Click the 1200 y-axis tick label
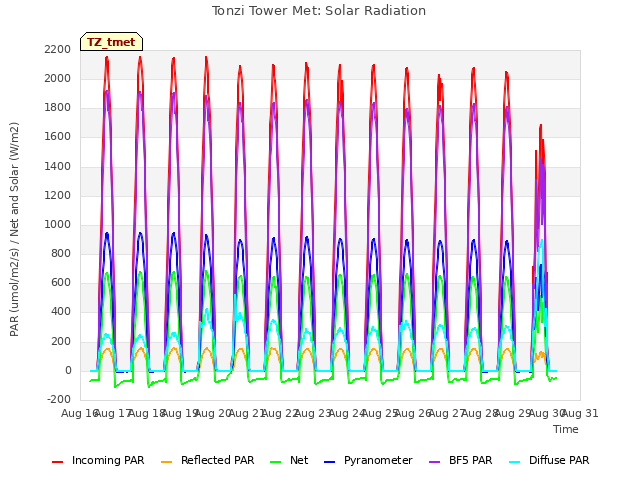This screenshot has height=480, width=640. click(x=58, y=195)
